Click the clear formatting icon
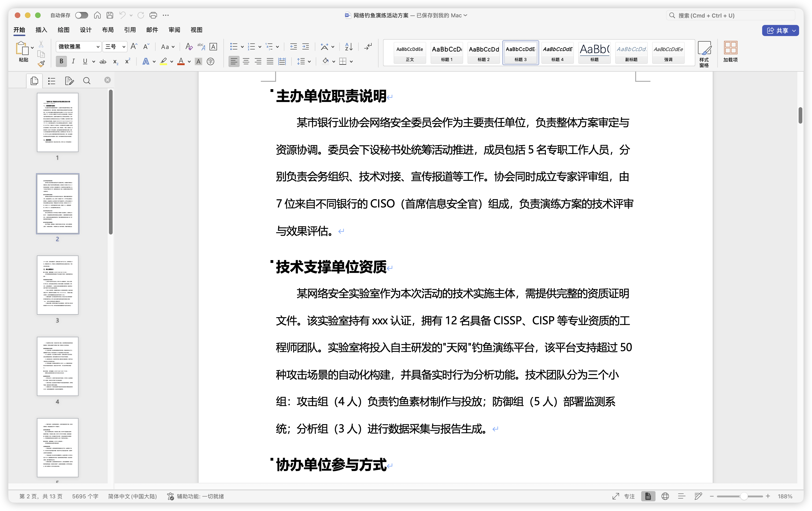Image resolution: width=812 pixels, height=511 pixels. (189, 47)
